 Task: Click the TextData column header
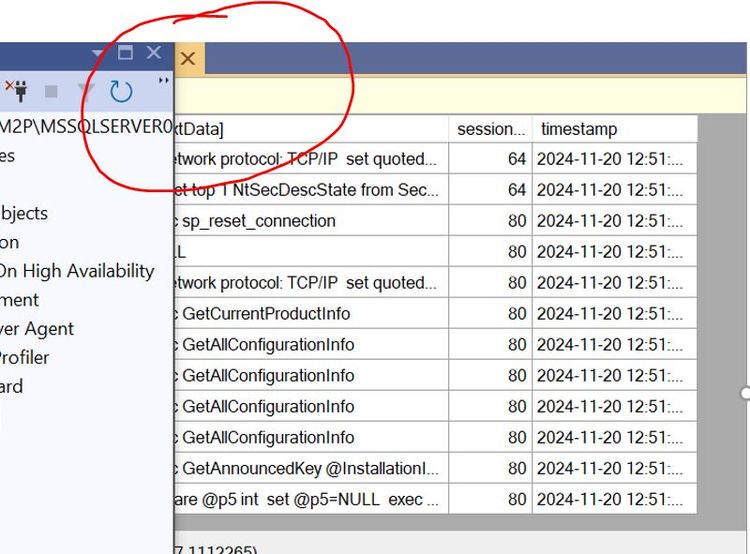311,129
